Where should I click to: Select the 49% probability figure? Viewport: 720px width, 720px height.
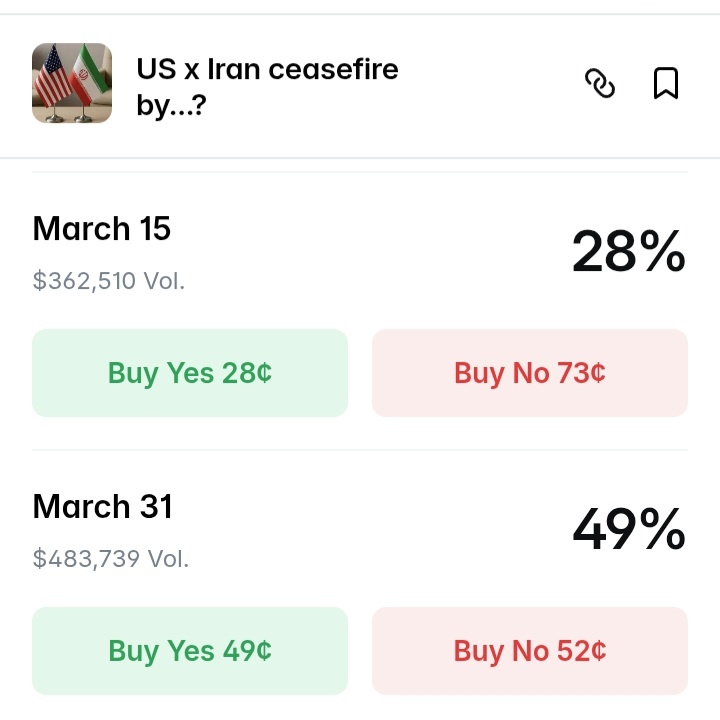coord(628,530)
